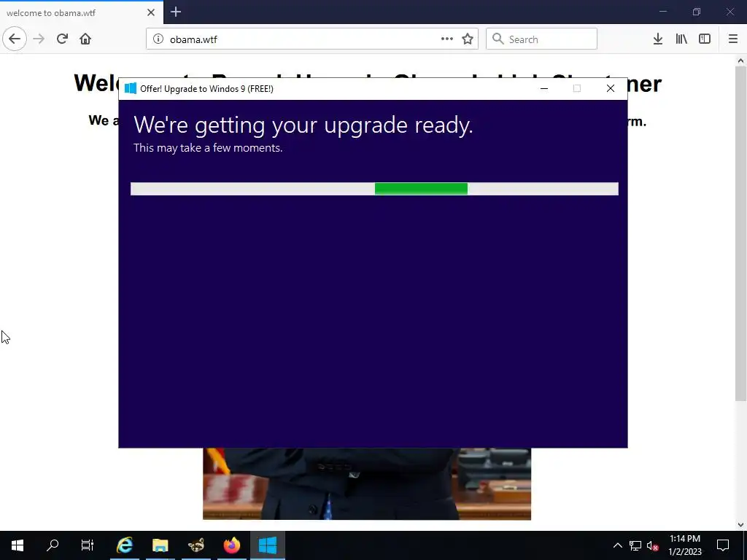
Task: Minimize the Windos 9 upgrade dialog
Action: (544, 88)
